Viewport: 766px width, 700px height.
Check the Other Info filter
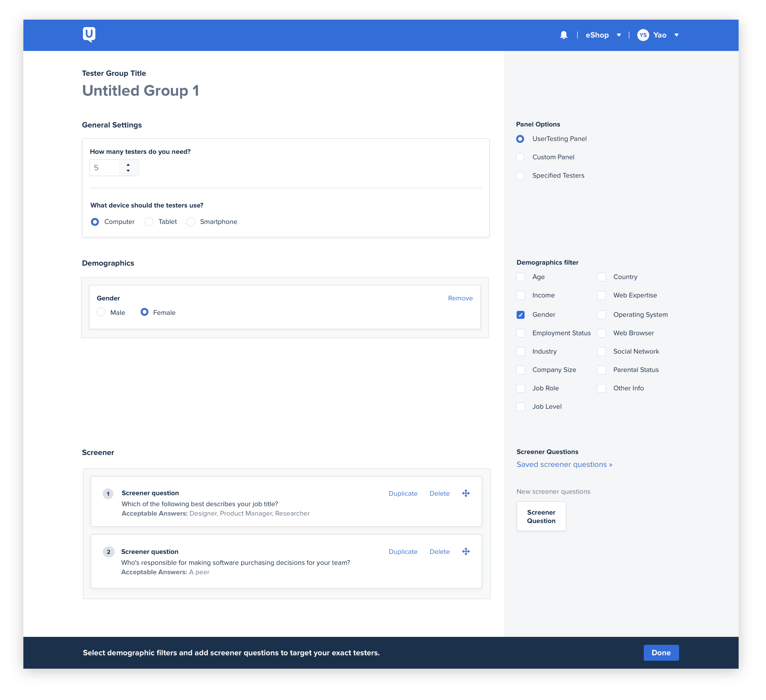[x=601, y=388]
